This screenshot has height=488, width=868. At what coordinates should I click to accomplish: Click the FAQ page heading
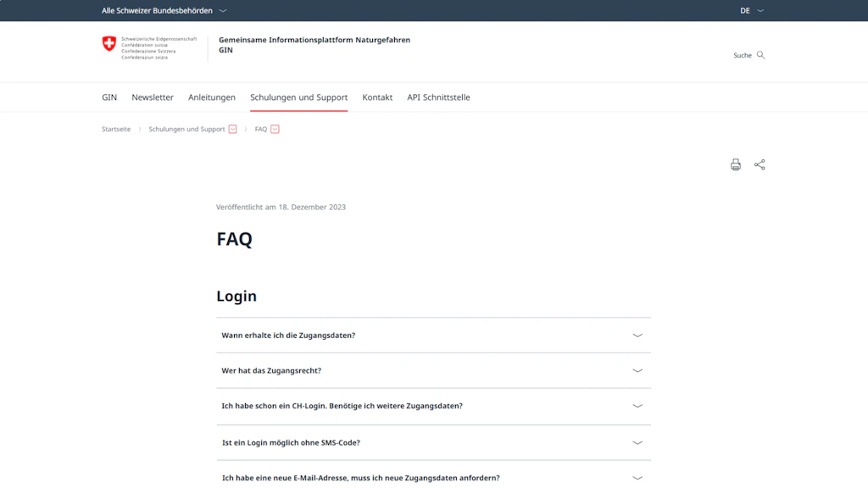click(x=234, y=239)
